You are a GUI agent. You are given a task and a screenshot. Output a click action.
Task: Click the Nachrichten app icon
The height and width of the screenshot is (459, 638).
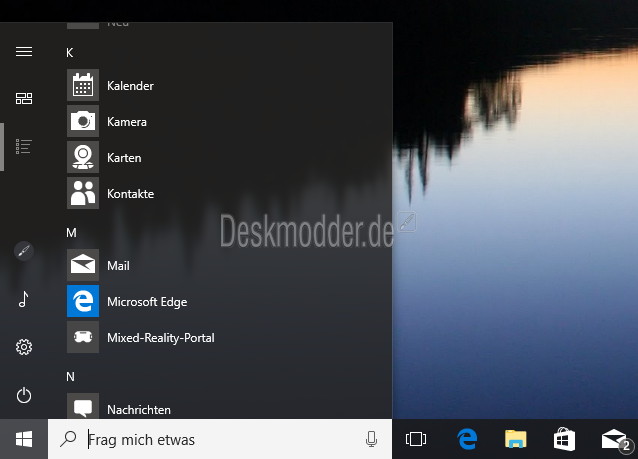pos(83,406)
